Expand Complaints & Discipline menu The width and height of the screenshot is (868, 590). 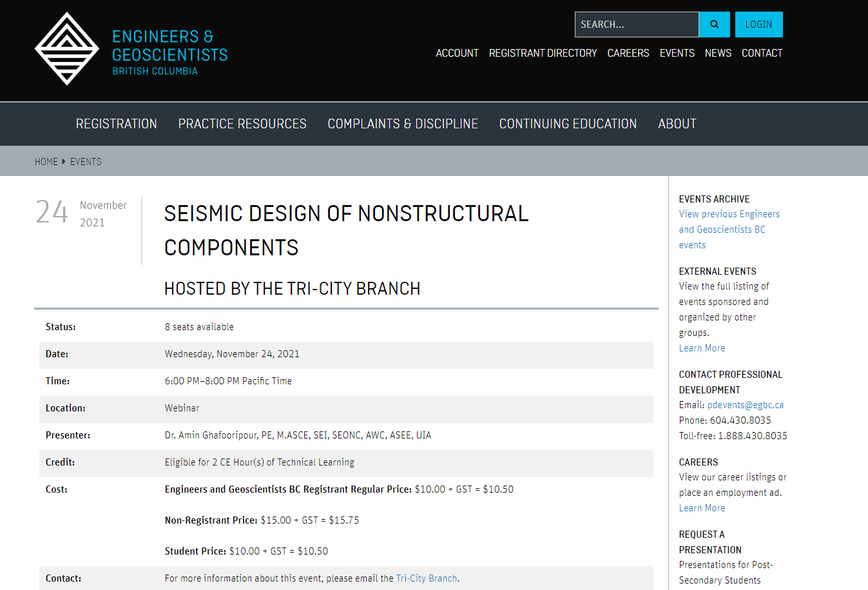click(403, 124)
